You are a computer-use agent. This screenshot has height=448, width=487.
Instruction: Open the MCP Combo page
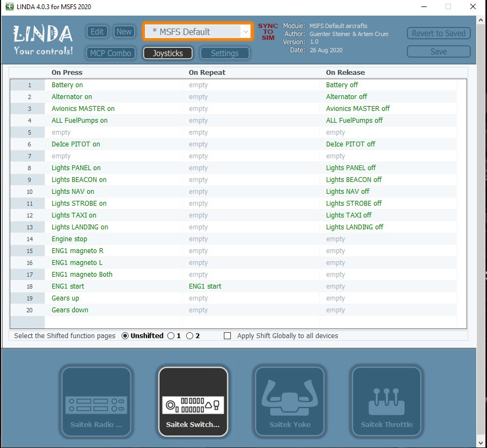click(110, 53)
